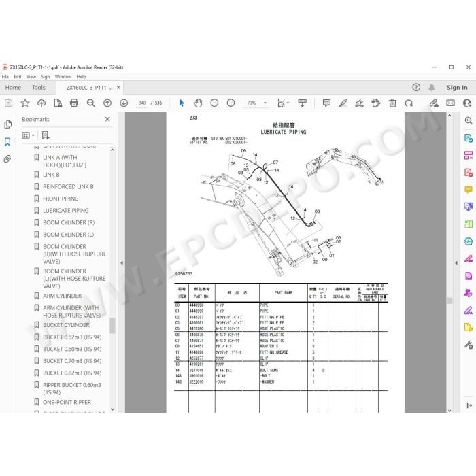Open the RIPPER BUCKET 0.60m3 bookmark

pos(72,388)
